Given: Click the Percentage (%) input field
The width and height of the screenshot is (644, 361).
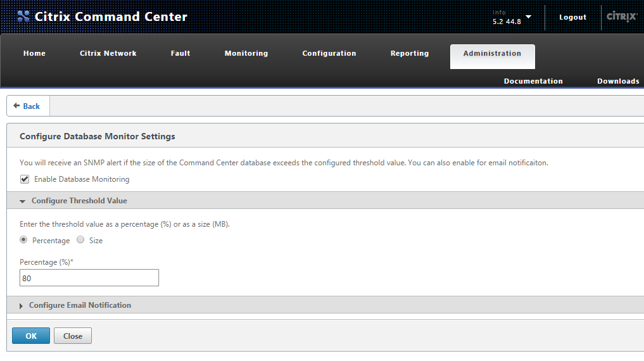Looking at the screenshot, I should [89, 277].
